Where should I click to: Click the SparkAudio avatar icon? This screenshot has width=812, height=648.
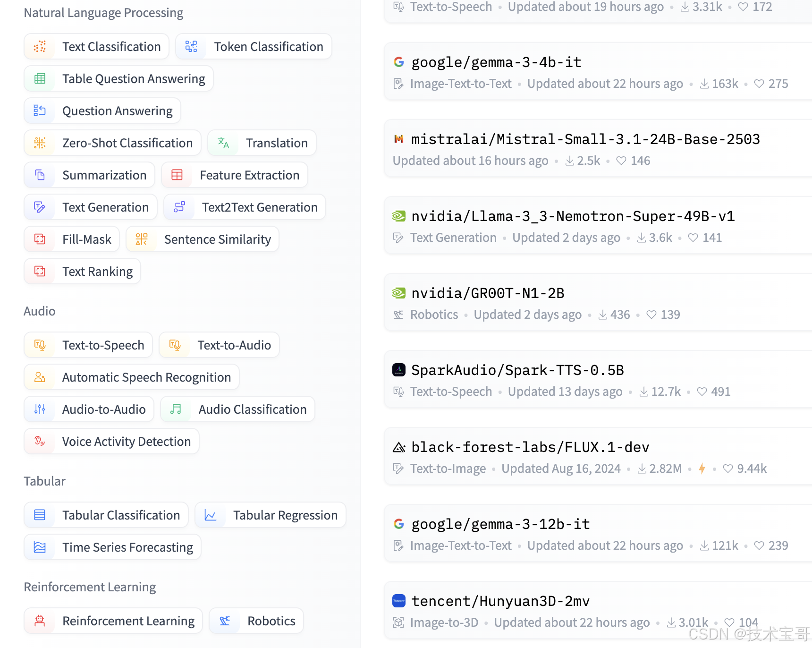pos(399,370)
